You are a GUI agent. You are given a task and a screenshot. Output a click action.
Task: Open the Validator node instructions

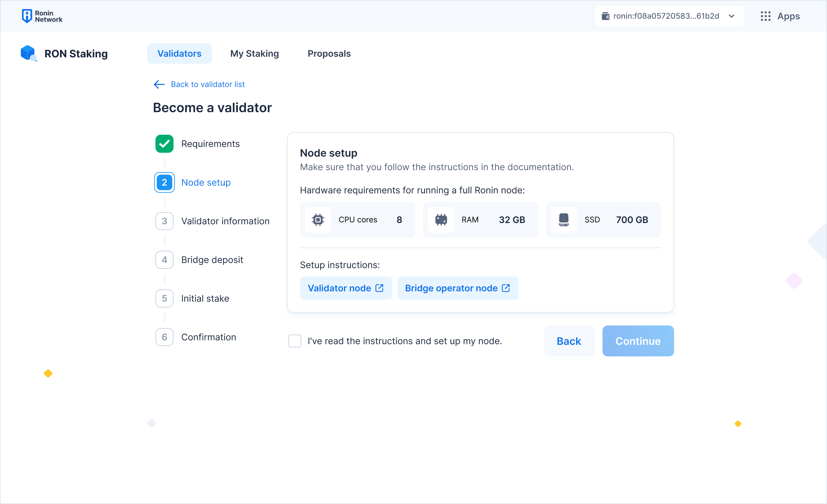(x=346, y=288)
